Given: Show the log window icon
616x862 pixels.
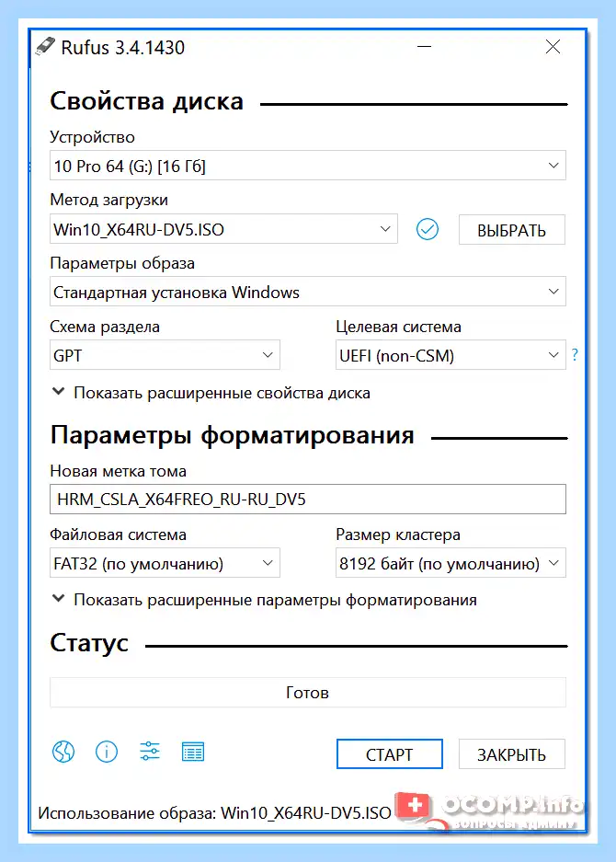Looking at the screenshot, I should pyautogui.click(x=193, y=752).
